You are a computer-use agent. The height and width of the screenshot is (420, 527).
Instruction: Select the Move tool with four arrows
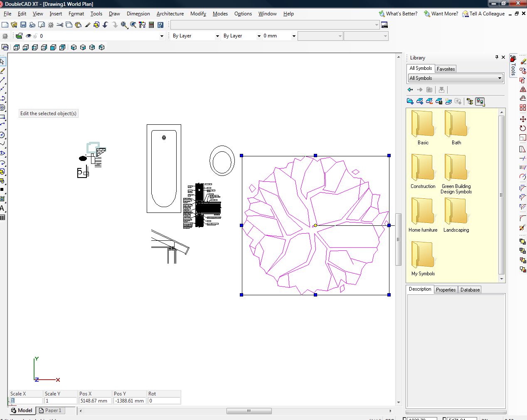523,119
